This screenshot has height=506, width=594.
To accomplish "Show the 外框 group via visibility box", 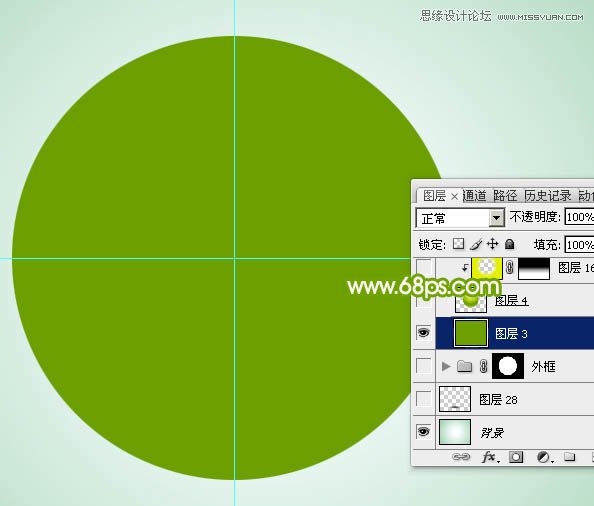I will click(424, 366).
